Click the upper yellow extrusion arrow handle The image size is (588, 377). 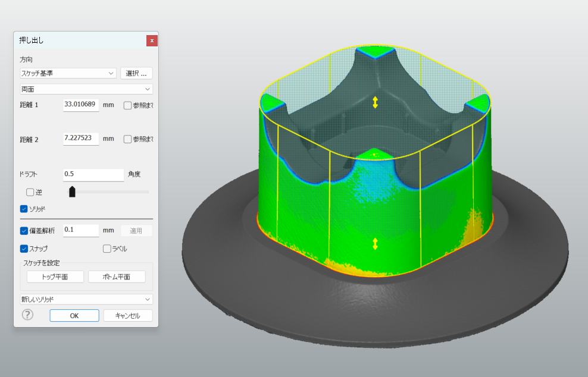[x=375, y=102]
